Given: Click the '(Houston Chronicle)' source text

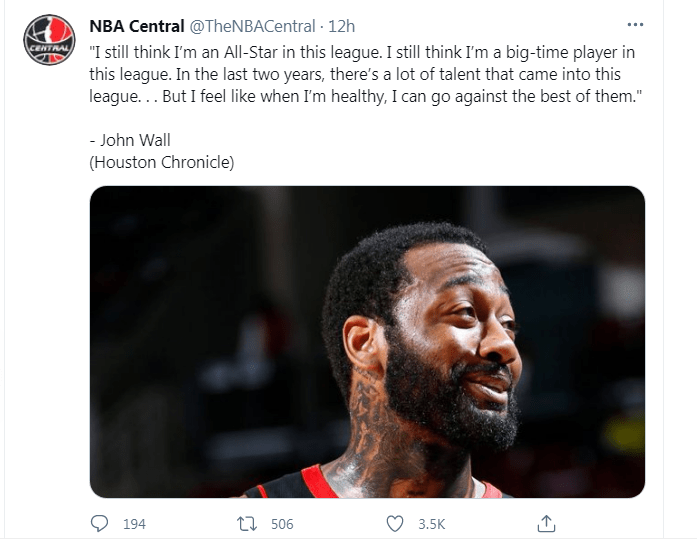Looking at the screenshot, I should pos(162,162).
